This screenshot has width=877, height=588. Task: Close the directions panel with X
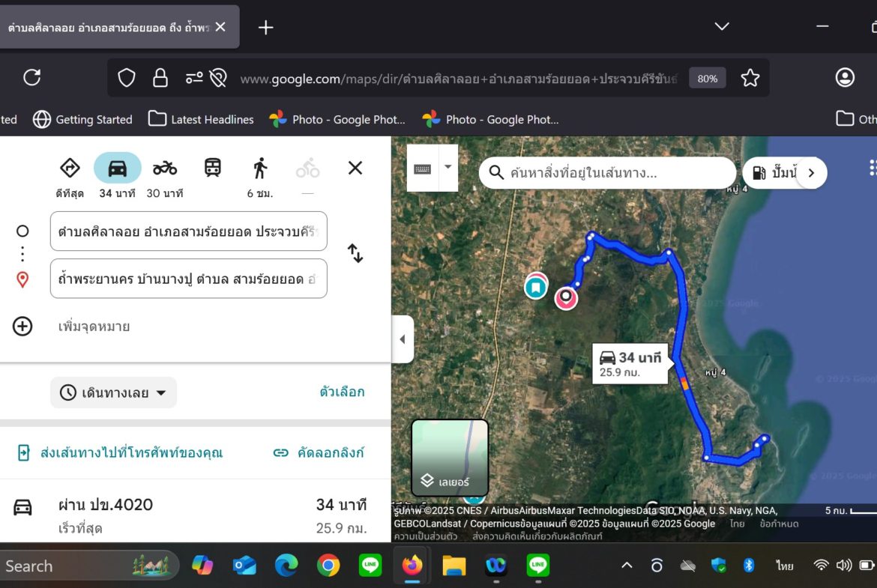[x=355, y=168]
